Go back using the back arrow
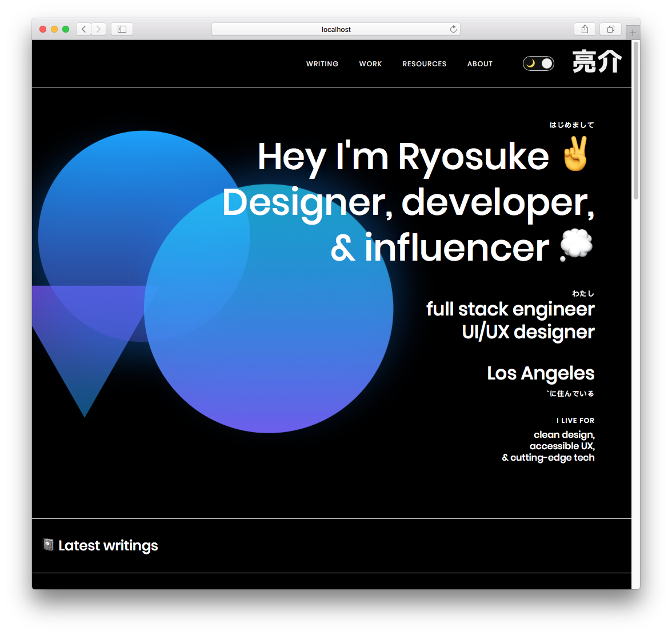This screenshot has height=635, width=672. coord(83,29)
